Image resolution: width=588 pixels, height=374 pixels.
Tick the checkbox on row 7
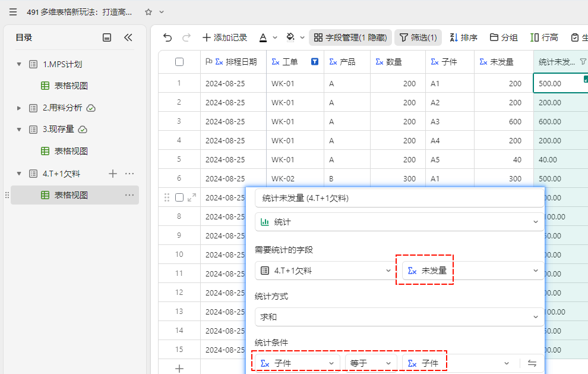[179, 197]
